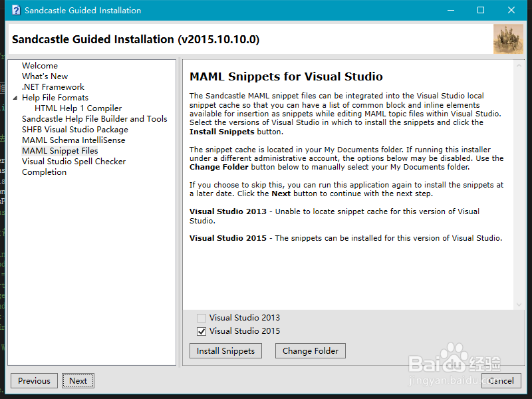Enable the Visual Studio 2013 checkbox
The height and width of the screenshot is (399, 532).
click(x=201, y=318)
